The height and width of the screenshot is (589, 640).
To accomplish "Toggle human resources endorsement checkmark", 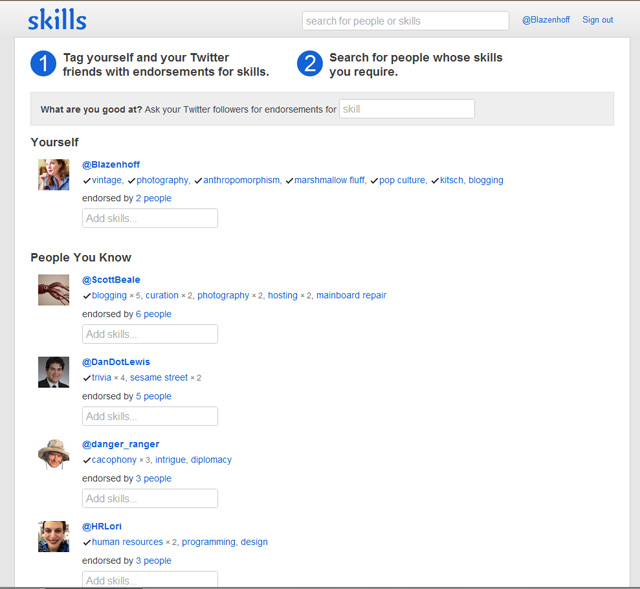I will coord(87,542).
